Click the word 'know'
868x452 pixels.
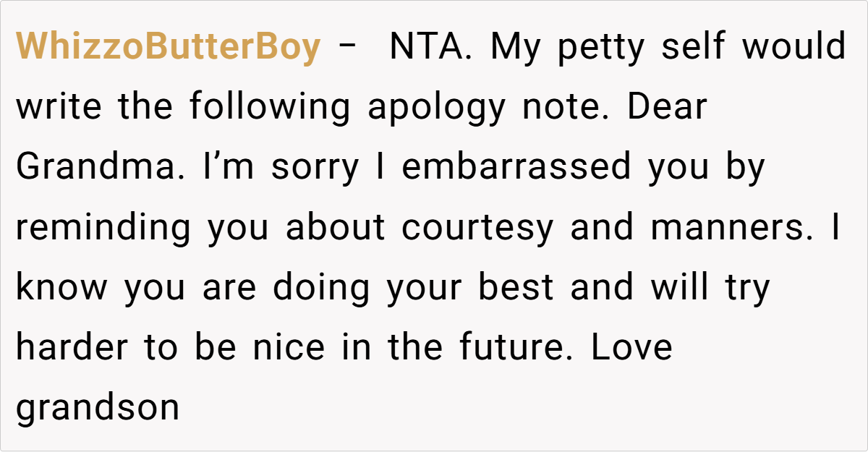tap(61, 288)
